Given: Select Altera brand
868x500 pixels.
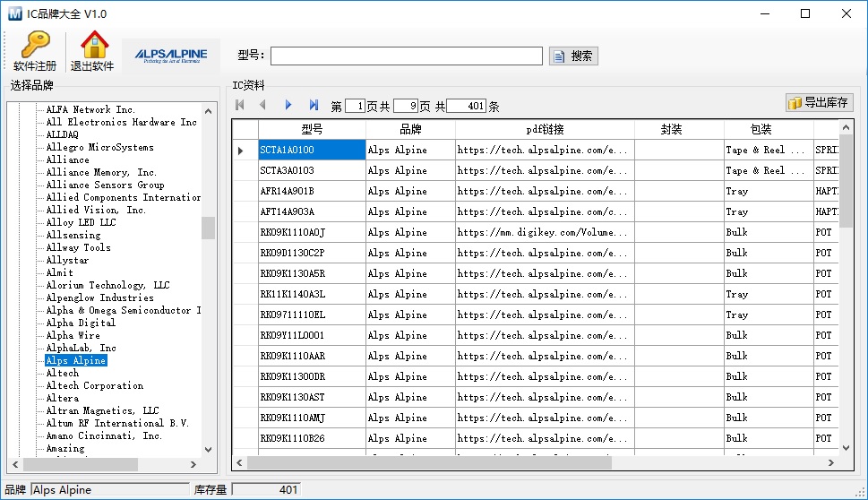Looking at the screenshot, I should point(62,398).
